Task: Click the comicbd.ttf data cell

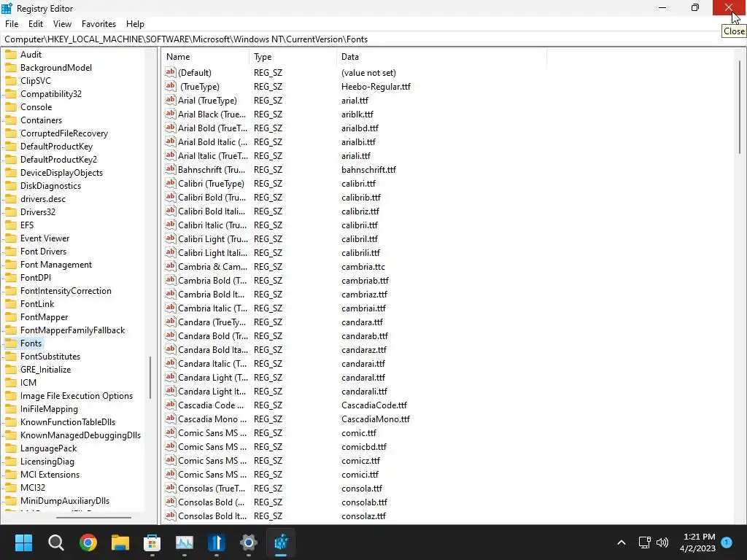Action: [x=364, y=447]
